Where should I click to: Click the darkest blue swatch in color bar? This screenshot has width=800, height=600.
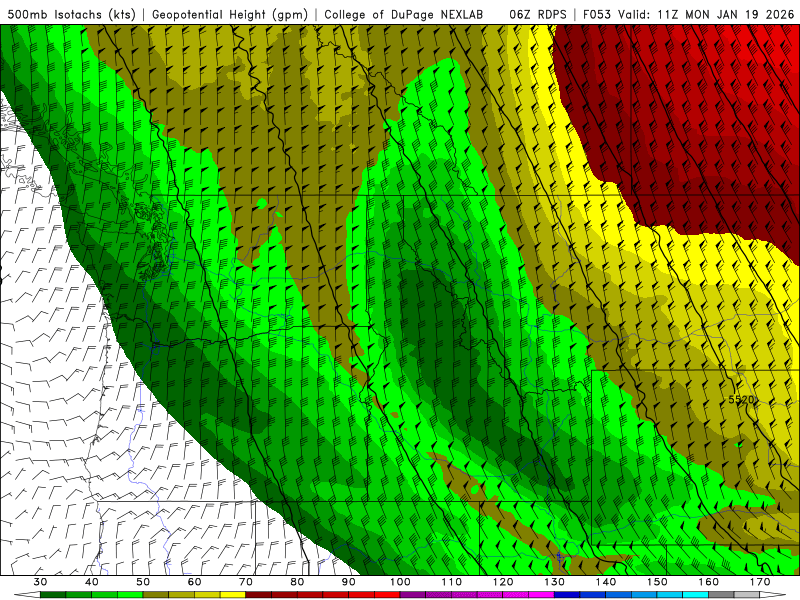pyautogui.click(x=567, y=594)
